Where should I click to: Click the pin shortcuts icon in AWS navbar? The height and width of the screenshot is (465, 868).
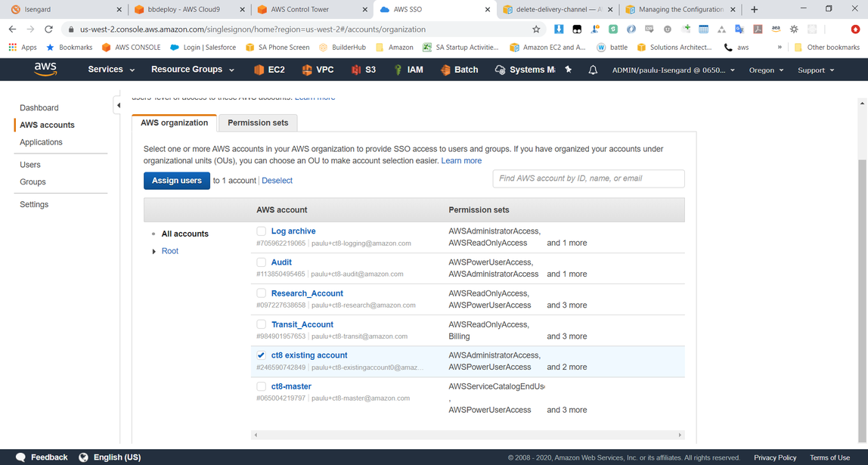tap(568, 70)
